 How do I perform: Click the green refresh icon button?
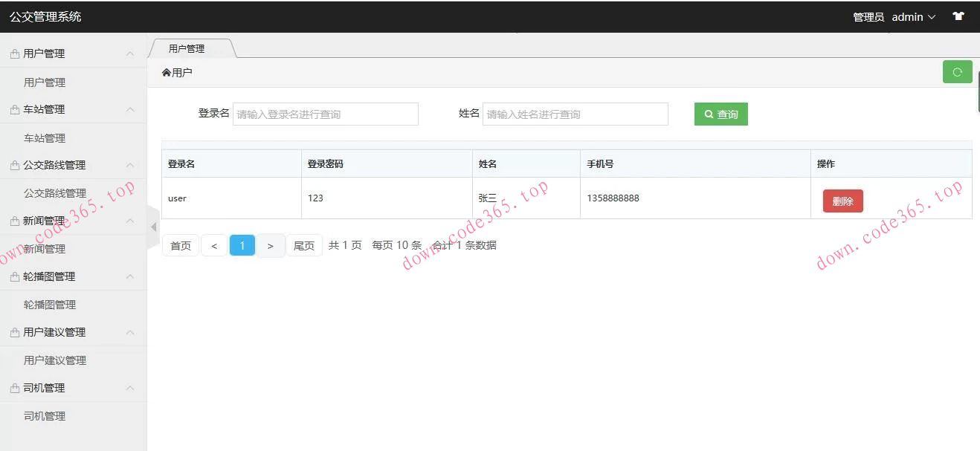957,72
